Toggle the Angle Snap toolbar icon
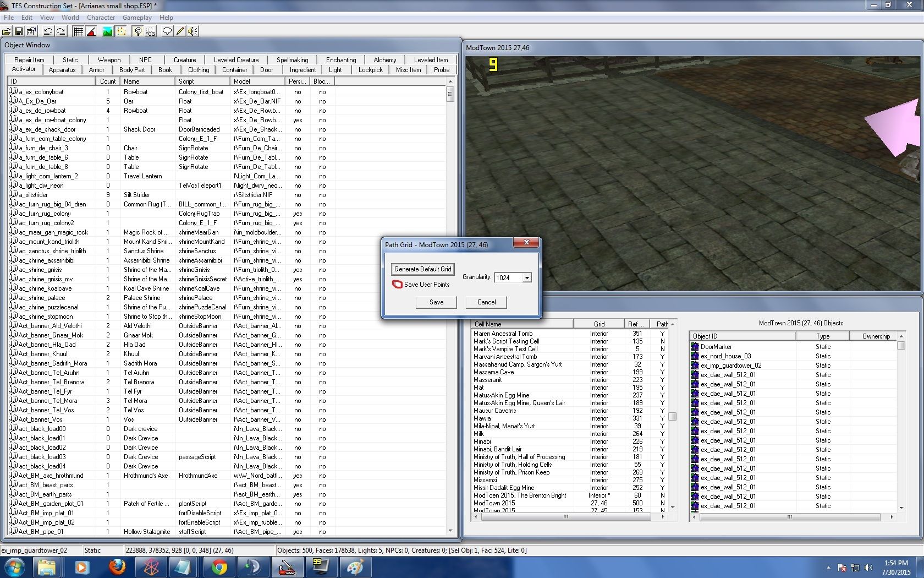Screen dimensions: 924x578 pyautogui.click(x=91, y=31)
